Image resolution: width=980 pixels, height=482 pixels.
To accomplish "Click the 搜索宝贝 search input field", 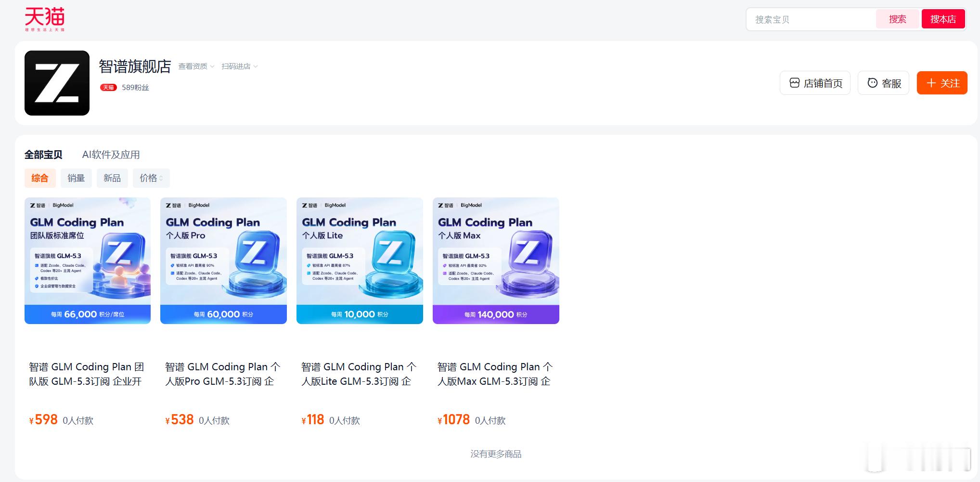I will pos(811,19).
